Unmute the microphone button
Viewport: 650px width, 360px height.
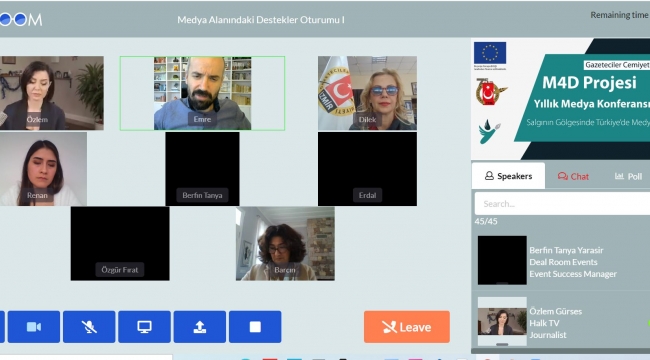(x=89, y=327)
